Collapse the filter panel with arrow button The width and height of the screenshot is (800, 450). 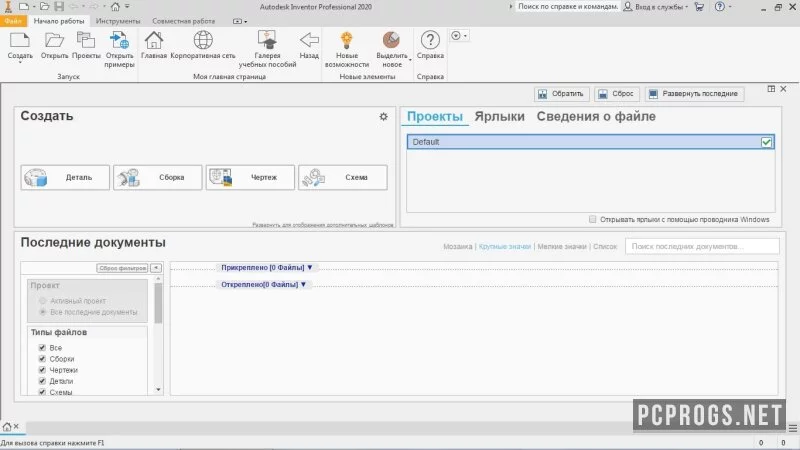[x=156, y=268]
